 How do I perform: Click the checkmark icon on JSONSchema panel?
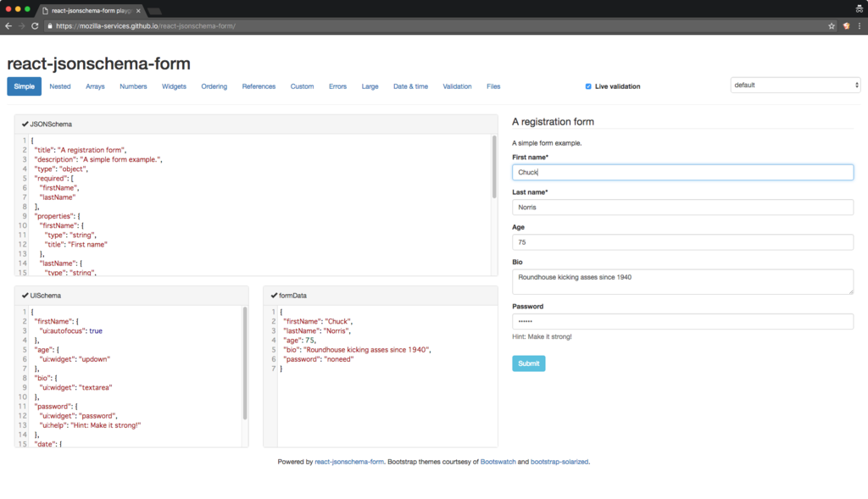click(24, 124)
